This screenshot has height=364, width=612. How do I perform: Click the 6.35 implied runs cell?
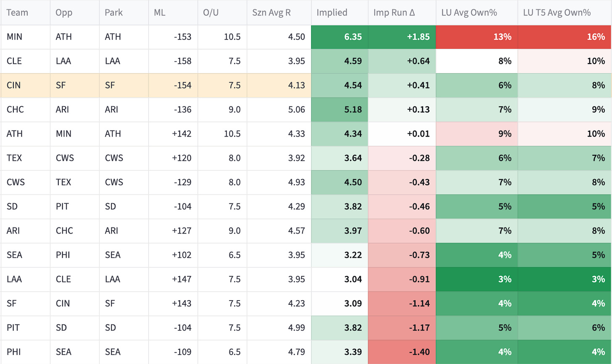339,37
